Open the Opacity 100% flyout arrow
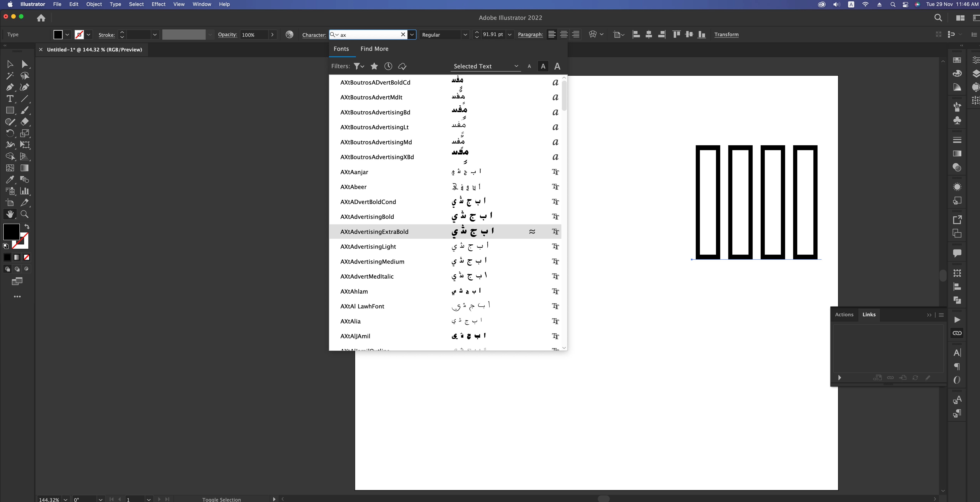The height and width of the screenshot is (502, 980). 272,35
